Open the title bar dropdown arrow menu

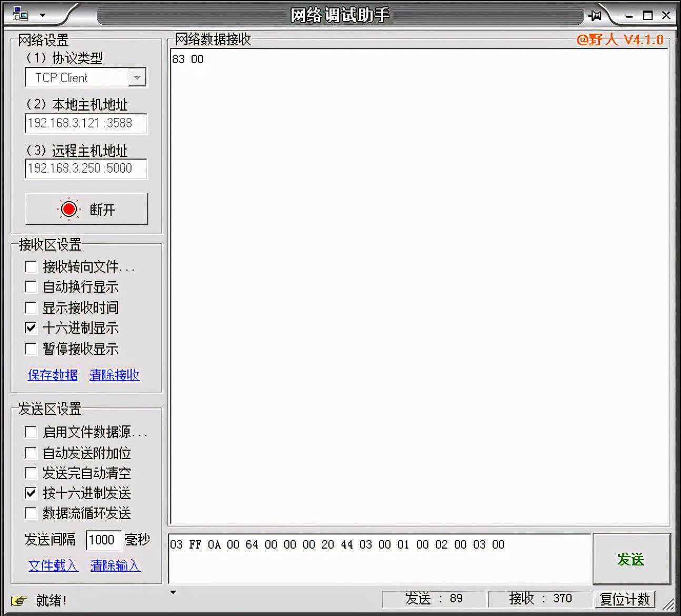point(43,15)
